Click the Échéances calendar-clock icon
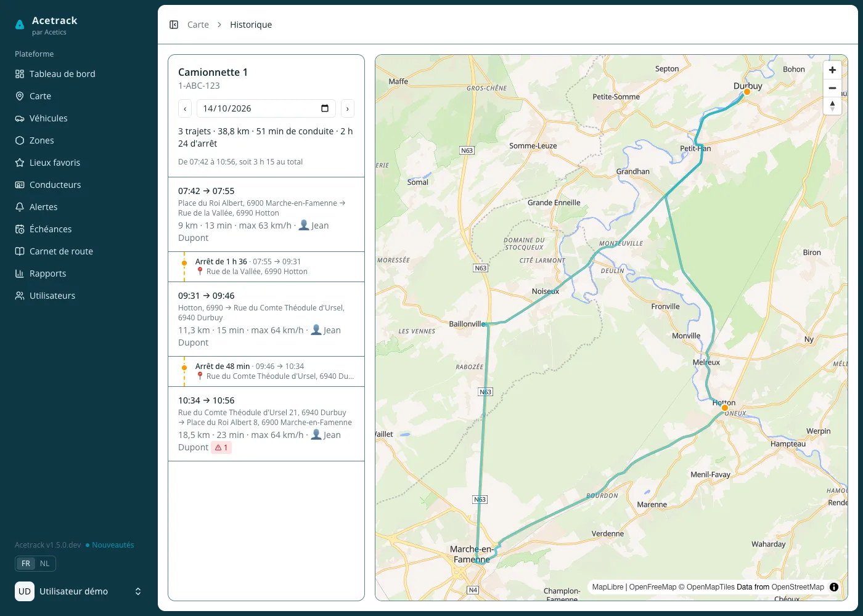This screenshot has height=616, width=863. click(x=20, y=229)
